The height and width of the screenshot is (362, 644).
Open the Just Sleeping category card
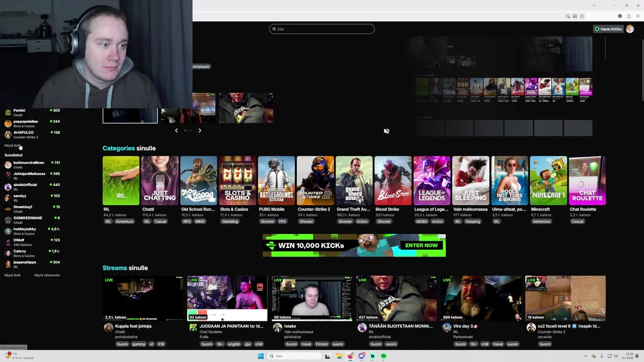pos(470,180)
